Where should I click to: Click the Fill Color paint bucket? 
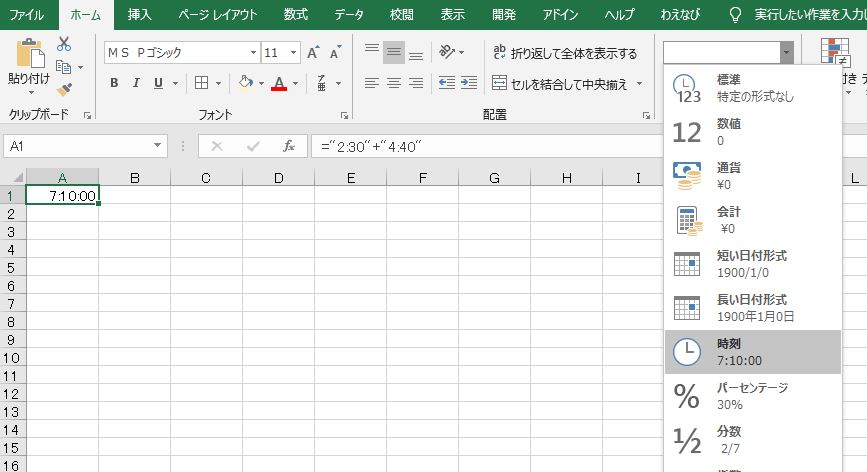[246, 83]
